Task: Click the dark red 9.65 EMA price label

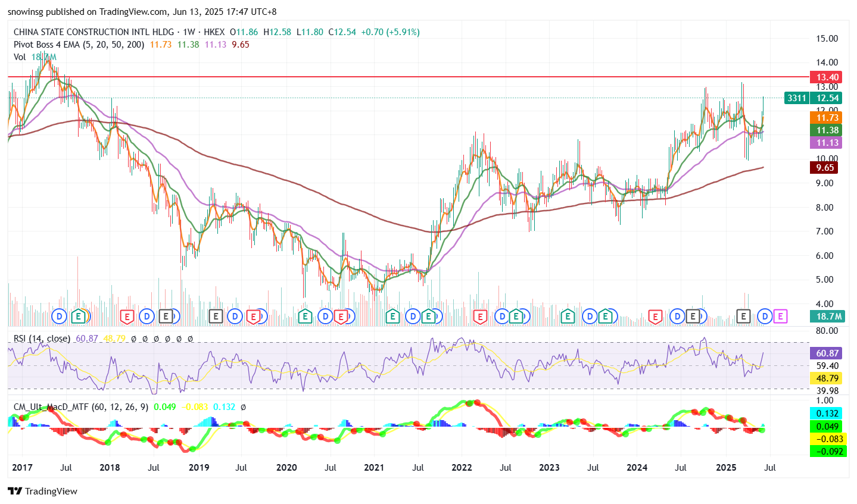Action: pyautogui.click(x=825, y=168)
